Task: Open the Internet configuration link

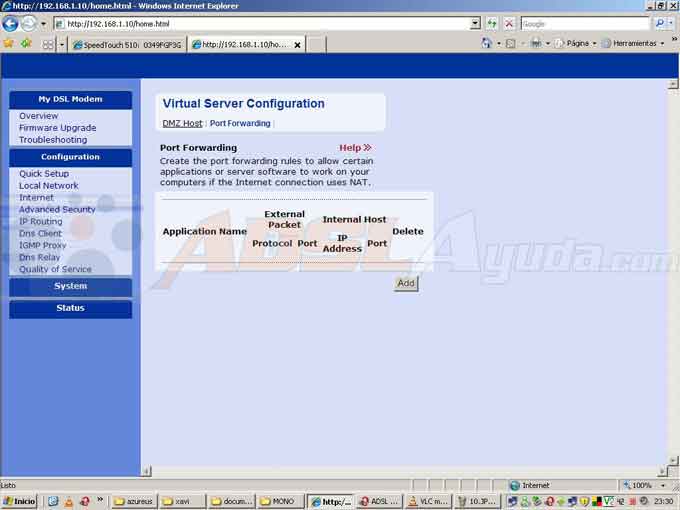Action: (x=36, y=197)
